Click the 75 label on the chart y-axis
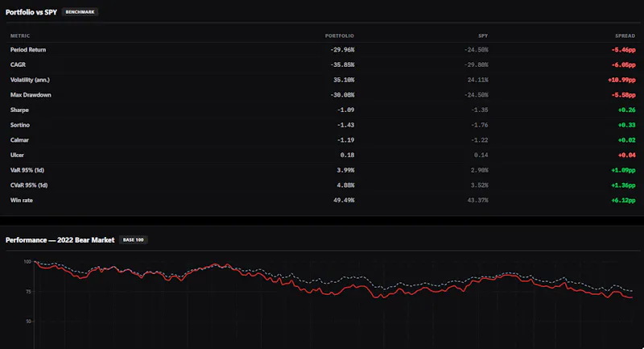The width and height of the screenshot is (644, 349). (x=28, y=292)
